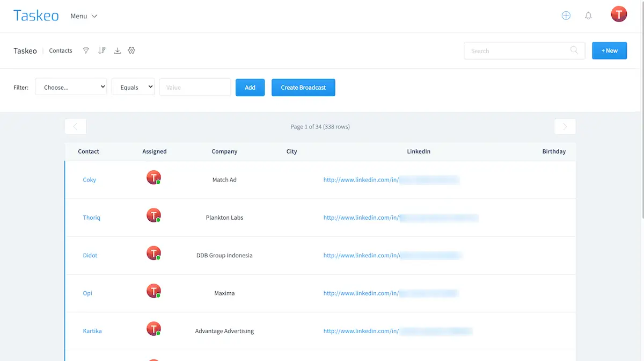Viewport: 644px width, 361px height.
Task: Open the Thoriq contact link
Action: pyautogui.click(x=92, y=218)
